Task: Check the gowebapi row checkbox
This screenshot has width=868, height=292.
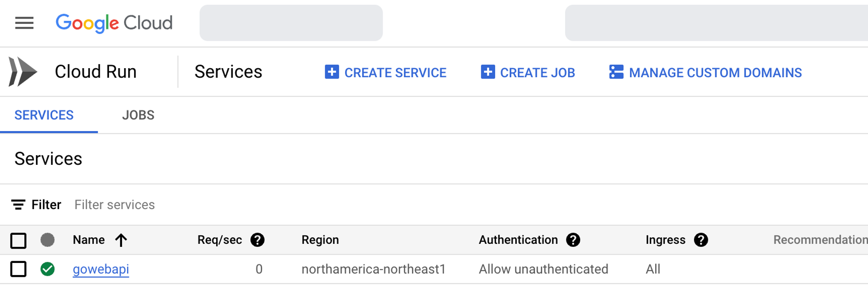Action: [x=18, y=269]
